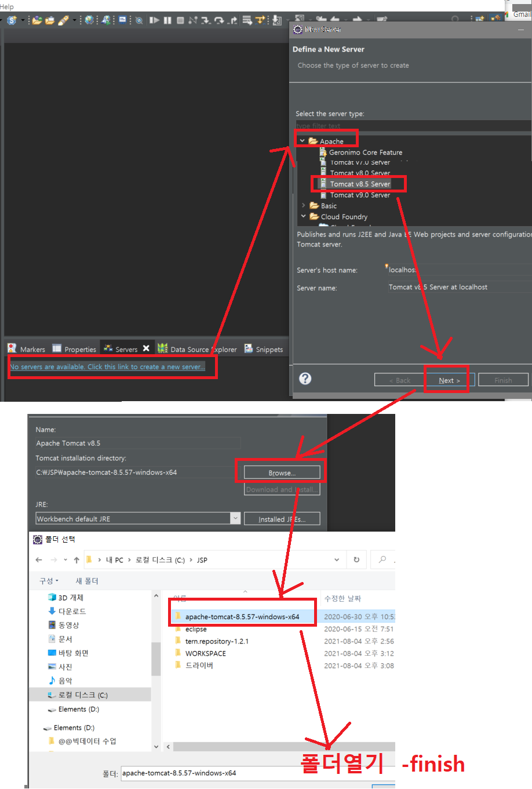The height and width of the screenshot is (789, 532).
Task: Click the Drop to Frame toolbar icon
Action: [247, 20]
